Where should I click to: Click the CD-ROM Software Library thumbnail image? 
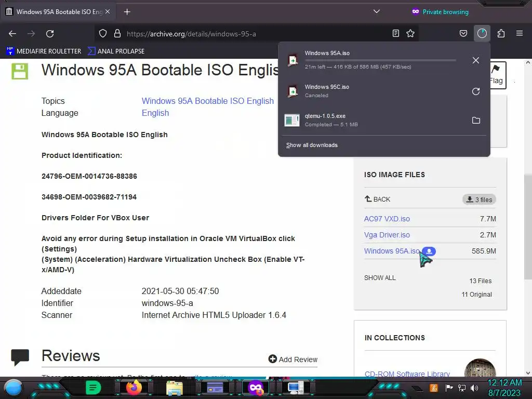pyautogui.click(x=480, y=368)
